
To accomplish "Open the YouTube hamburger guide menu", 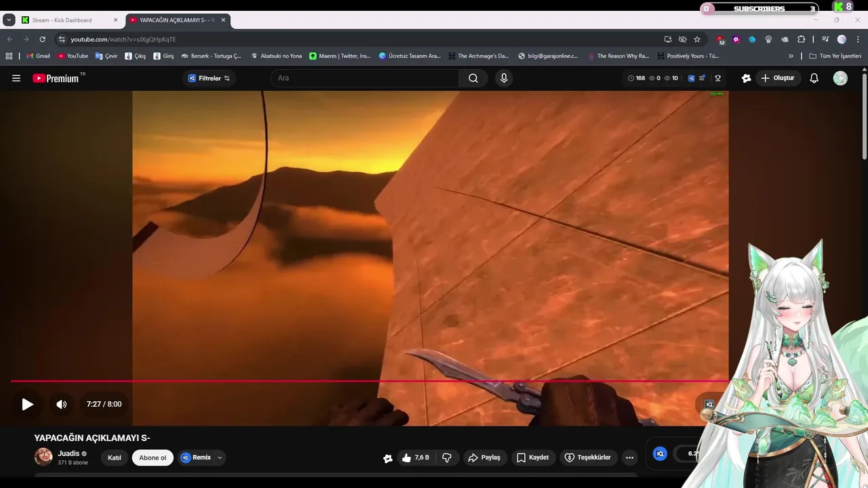I will [x=16, y=78].
